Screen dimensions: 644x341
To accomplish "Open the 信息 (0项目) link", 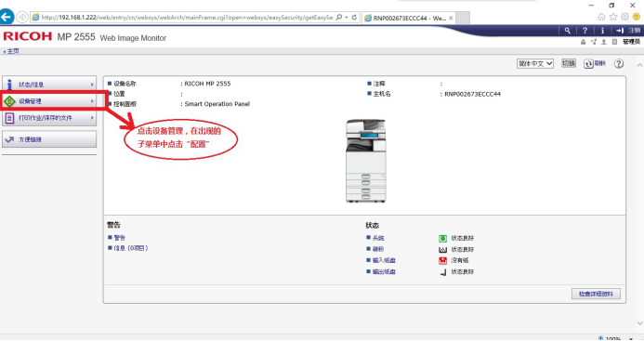I will point(131,248).
